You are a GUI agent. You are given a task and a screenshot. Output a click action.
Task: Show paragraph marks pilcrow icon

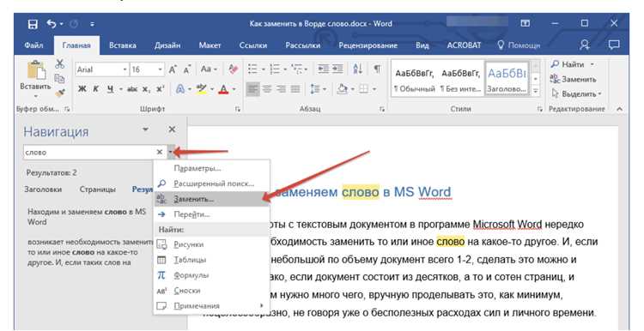(x=377, y=69)
